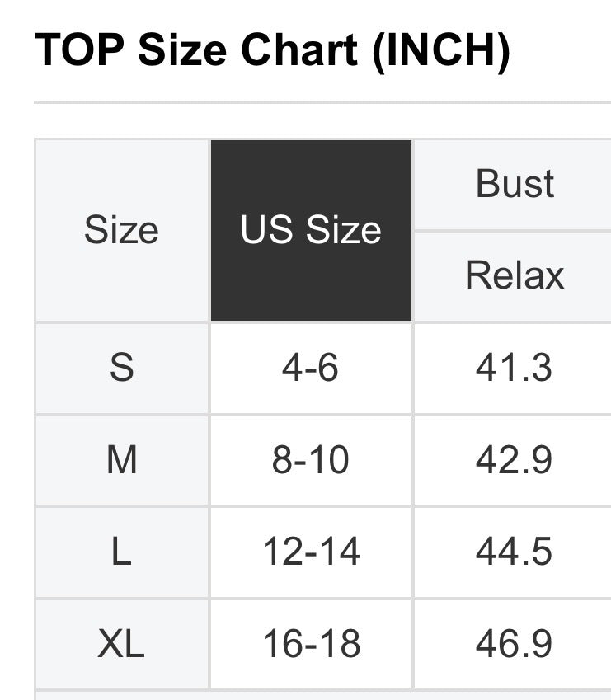
Task: Click the 4-6 US size cell
Action: pos(310,368)
